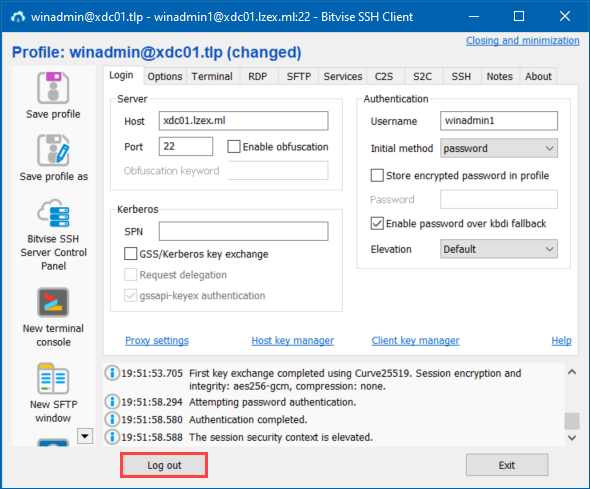This screenshot has width=590, height=489.
Task: Click the Username input field
Action: (499, 121)
